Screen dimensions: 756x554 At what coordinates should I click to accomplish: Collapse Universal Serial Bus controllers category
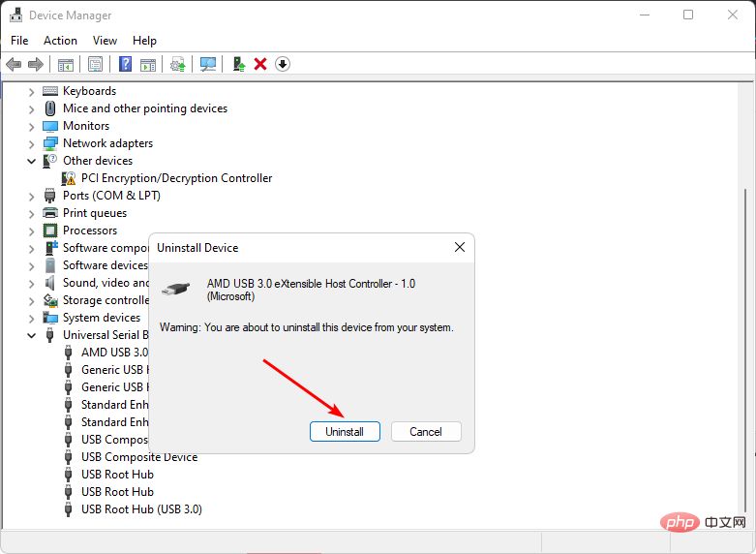31,335
